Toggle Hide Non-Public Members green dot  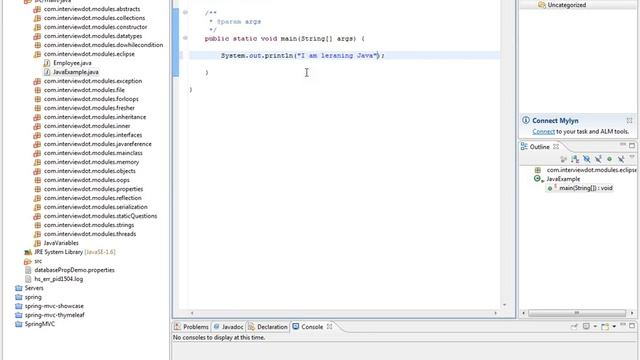point(609,159)
